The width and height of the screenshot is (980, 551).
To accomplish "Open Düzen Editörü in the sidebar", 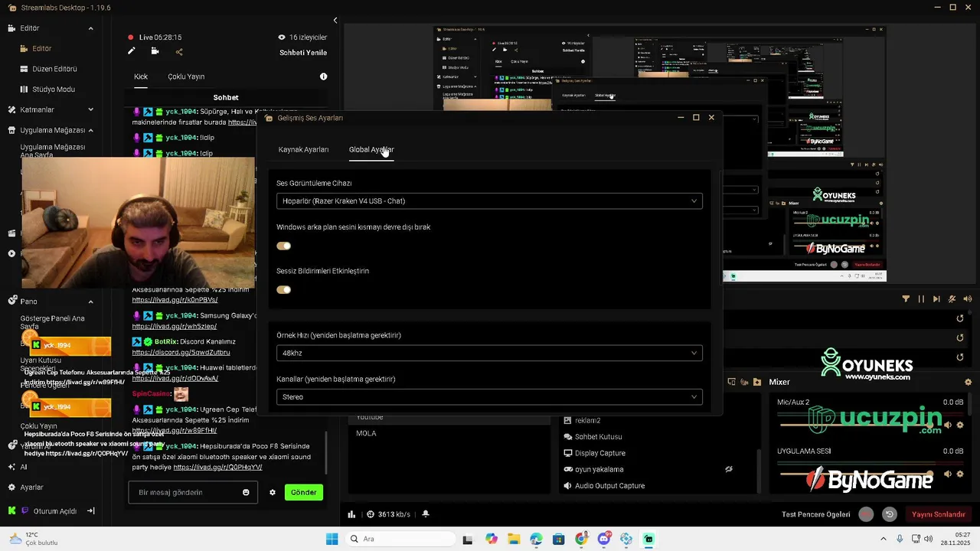I will [x=54, y=69].
